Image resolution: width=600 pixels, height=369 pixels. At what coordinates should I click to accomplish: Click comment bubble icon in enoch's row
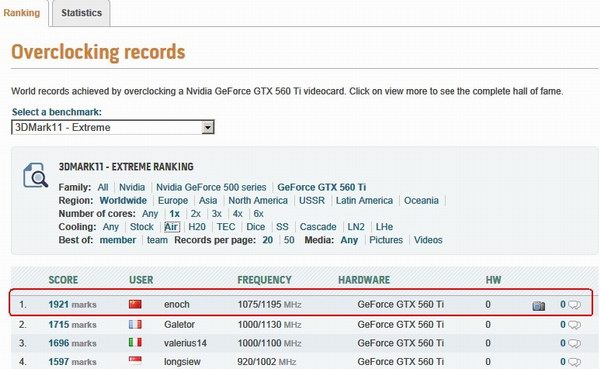(574, 305)
